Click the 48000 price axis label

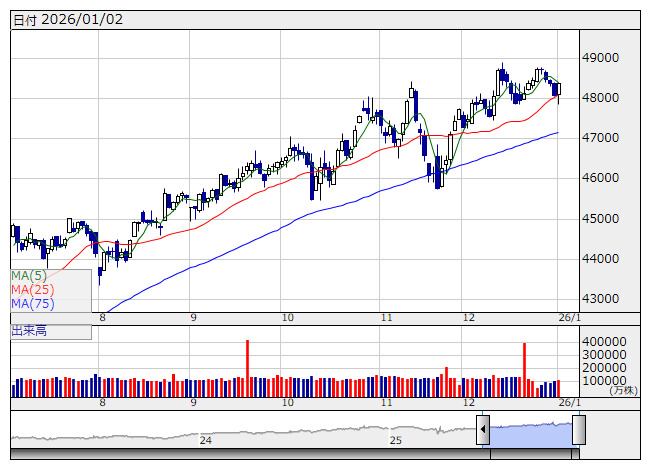click(600, 98)
